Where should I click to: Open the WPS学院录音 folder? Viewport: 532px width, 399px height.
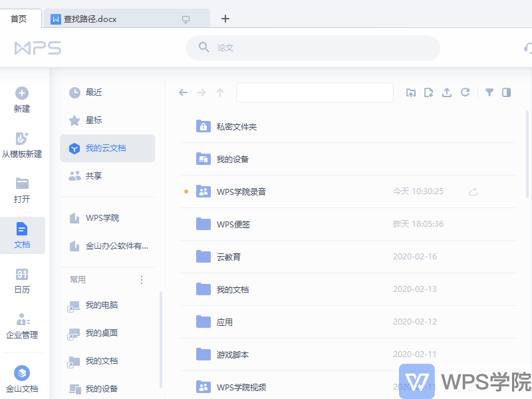point(348,192)
